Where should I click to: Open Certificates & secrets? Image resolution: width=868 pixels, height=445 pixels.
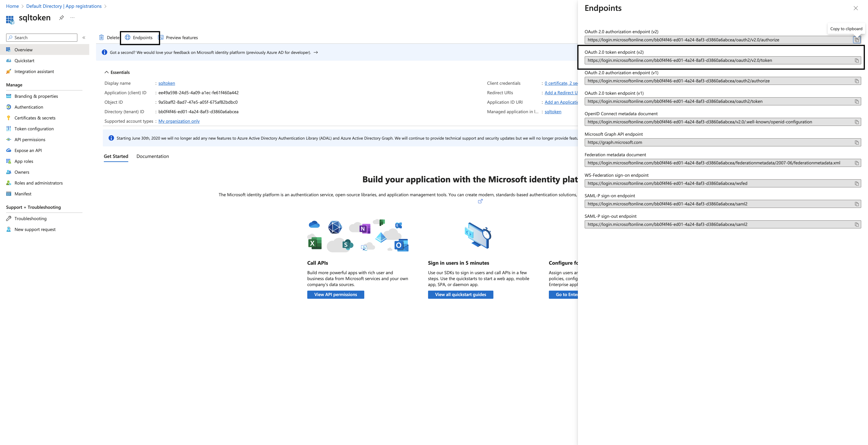pyautogui.click(x=35, y=118)
